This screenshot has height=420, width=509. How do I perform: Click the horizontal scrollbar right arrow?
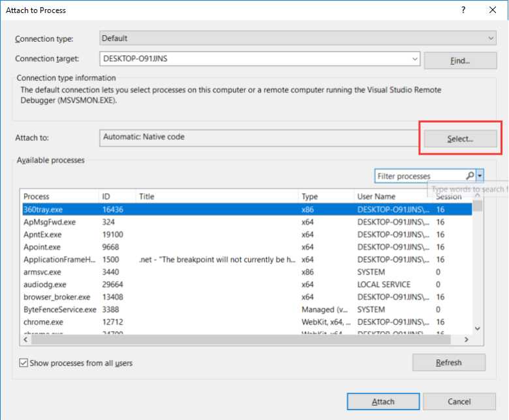pyautogui.click(x=466, y=339)
